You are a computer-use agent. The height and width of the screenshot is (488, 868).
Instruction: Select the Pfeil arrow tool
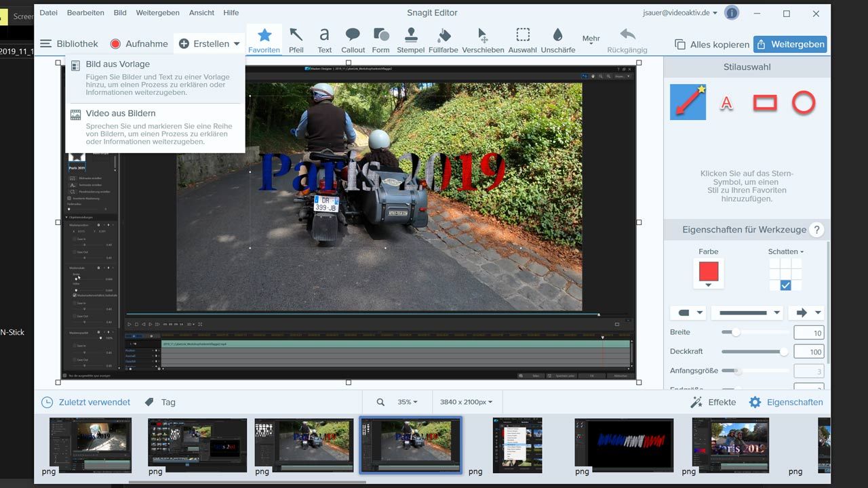pyautogui.click(x=296, y=40)
